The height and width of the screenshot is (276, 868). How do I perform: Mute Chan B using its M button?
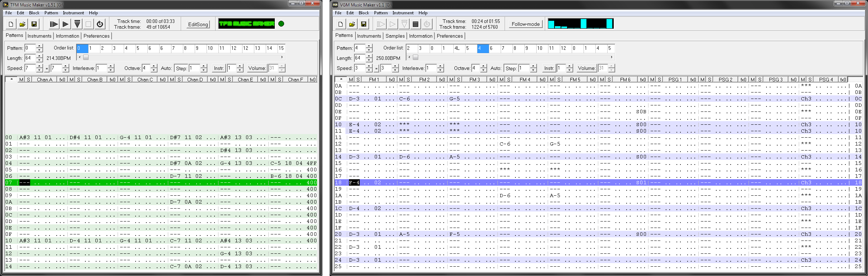[x=72, y=80]
